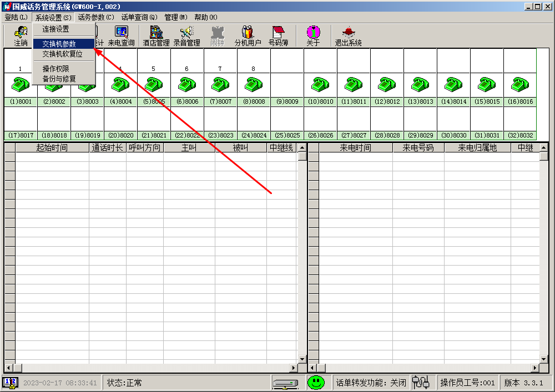Click the incoming calls table's scroll-left arrow

[x=312, y=368]
